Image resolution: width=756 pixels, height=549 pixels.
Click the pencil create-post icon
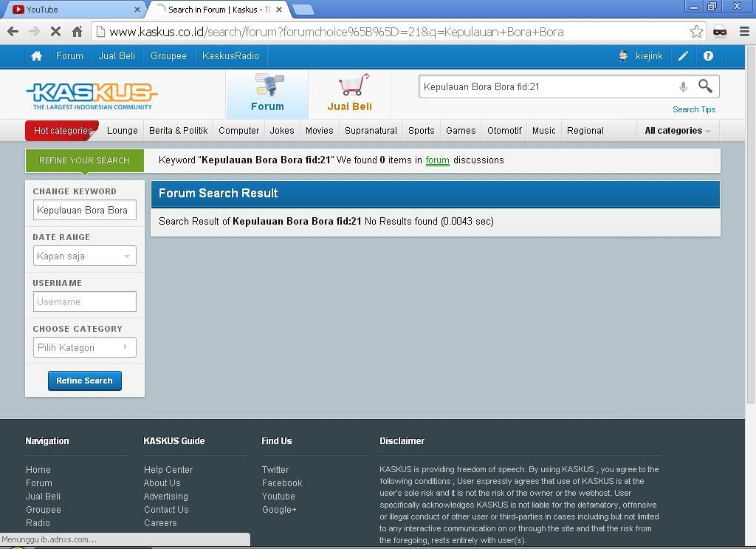683,56
